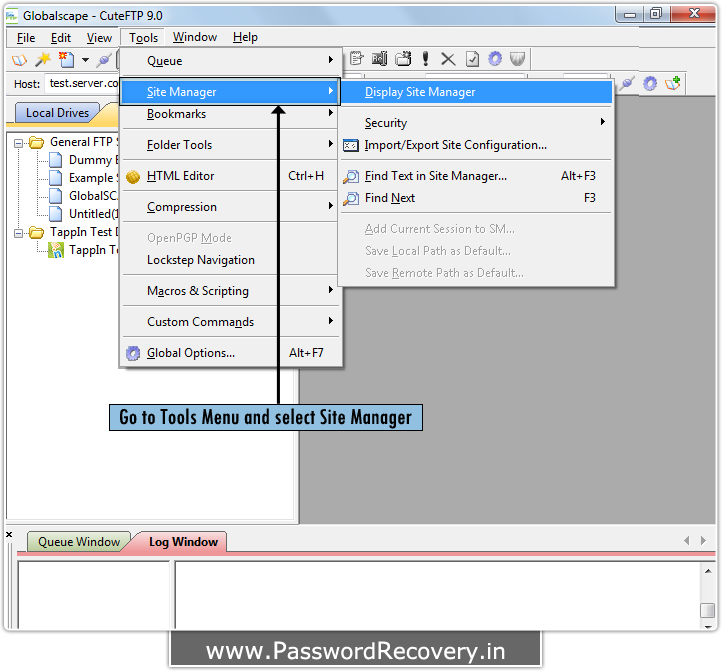Open the View menu

99,38
